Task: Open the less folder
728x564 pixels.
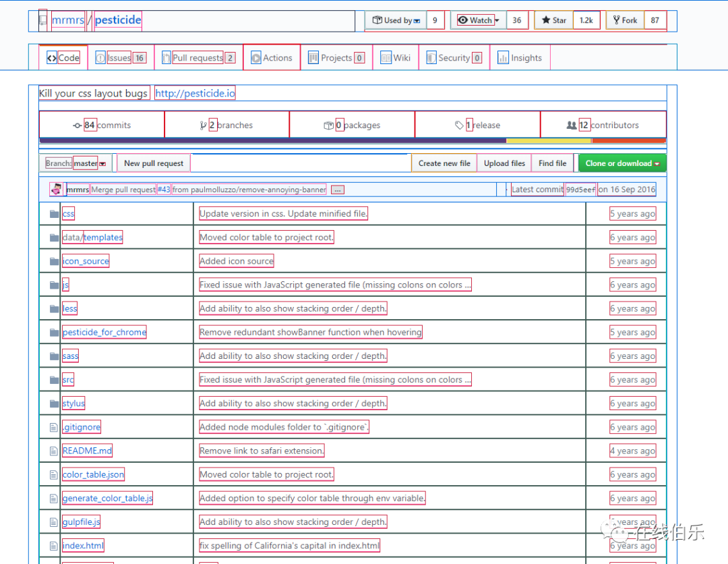Action: click(69, 308)
